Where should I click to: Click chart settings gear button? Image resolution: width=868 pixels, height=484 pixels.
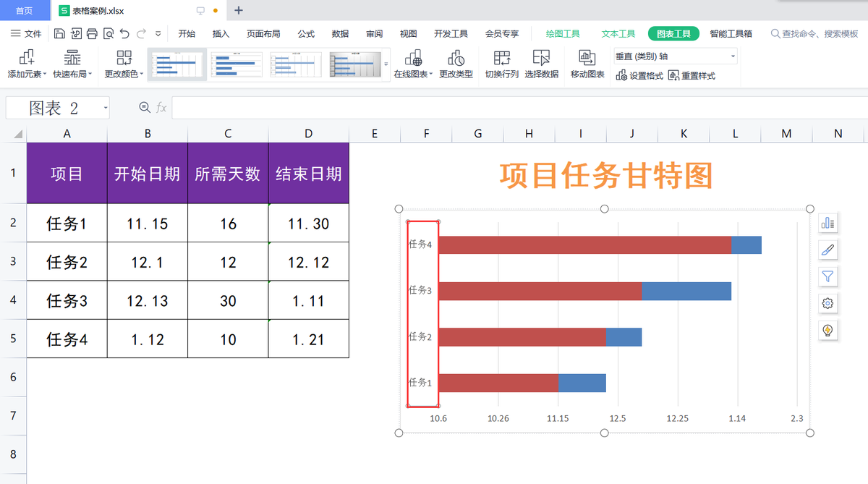[x=828, y=303]
